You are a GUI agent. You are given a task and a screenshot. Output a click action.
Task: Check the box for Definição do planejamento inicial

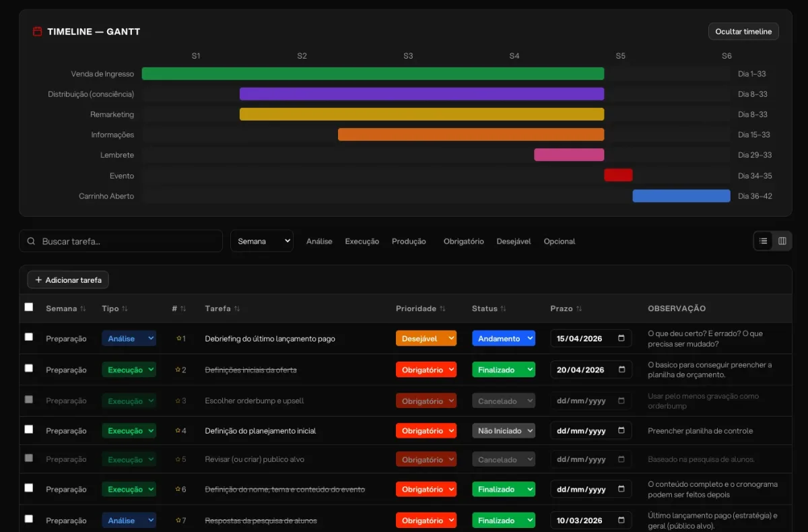(28, 429)
